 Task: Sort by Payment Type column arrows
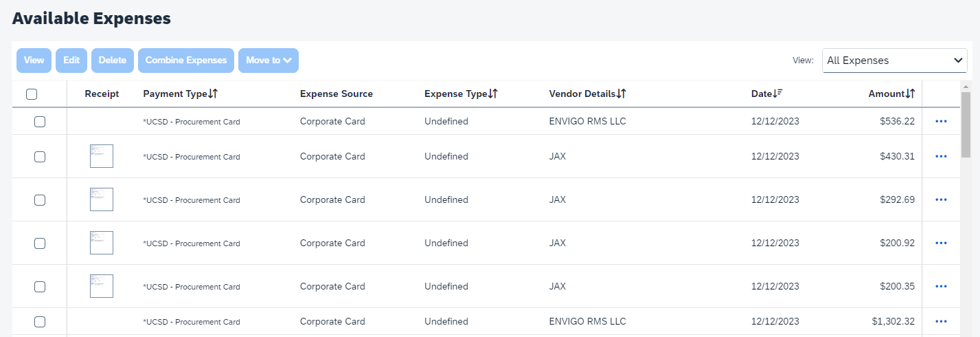click(x=213, y=94)
